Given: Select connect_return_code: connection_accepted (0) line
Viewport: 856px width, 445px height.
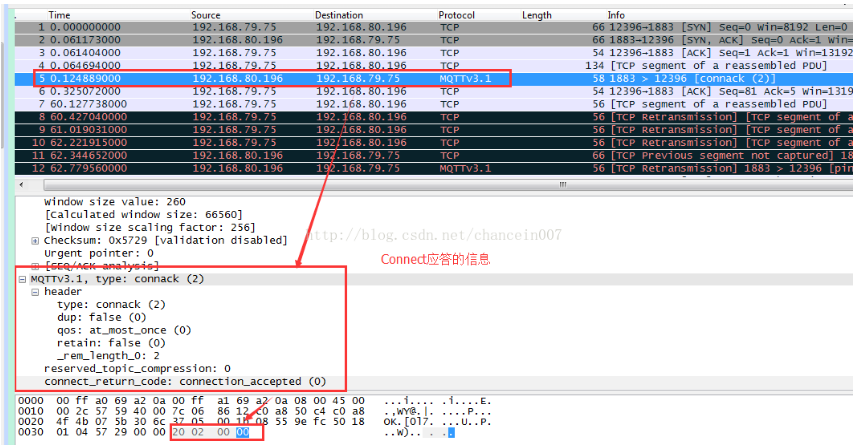Looking at the screenshot, I should coord(185,382).
